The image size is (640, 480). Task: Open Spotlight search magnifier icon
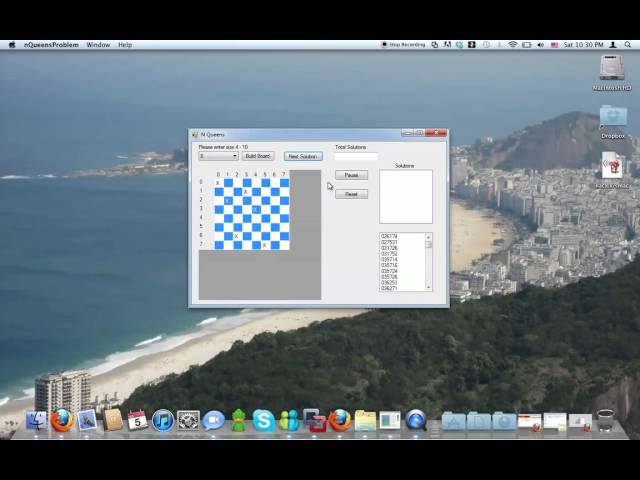[x=628, y=45]
